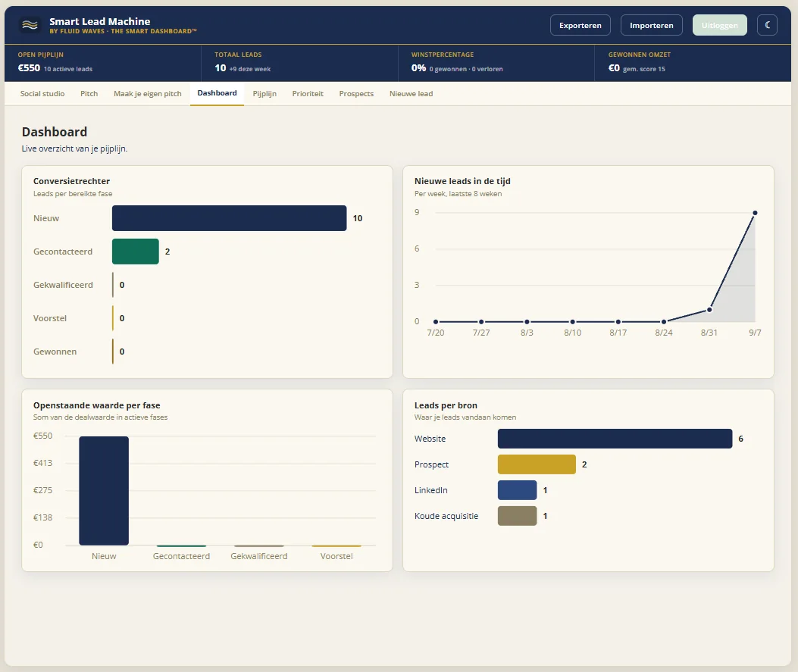Click the 8/10 data point on line chart
Image resolution: width=798 pixels, height=672 pixels.
pos(573,321)
